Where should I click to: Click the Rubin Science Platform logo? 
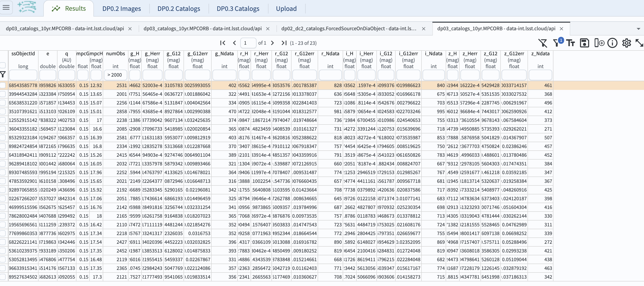[x=27, y=7]
